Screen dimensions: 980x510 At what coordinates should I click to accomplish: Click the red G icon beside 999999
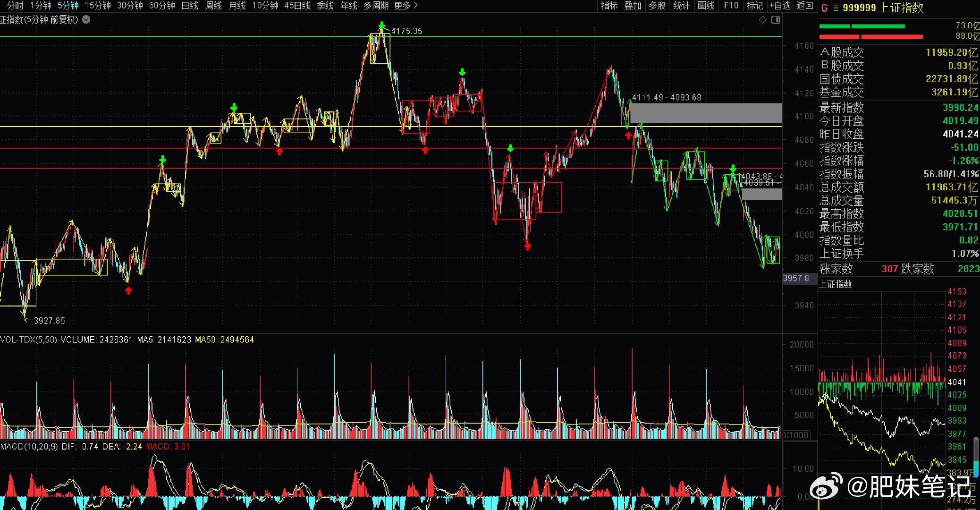[824, 8]
